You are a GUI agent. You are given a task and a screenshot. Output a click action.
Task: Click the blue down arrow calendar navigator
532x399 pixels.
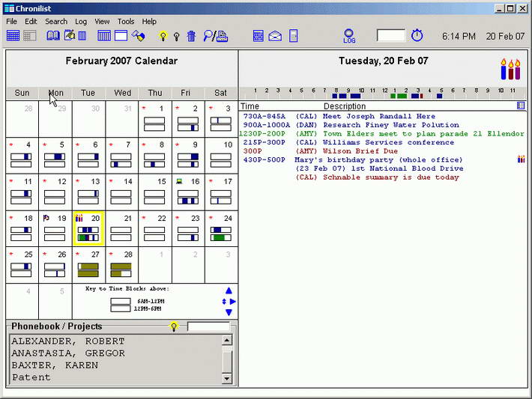coord(229,312)
